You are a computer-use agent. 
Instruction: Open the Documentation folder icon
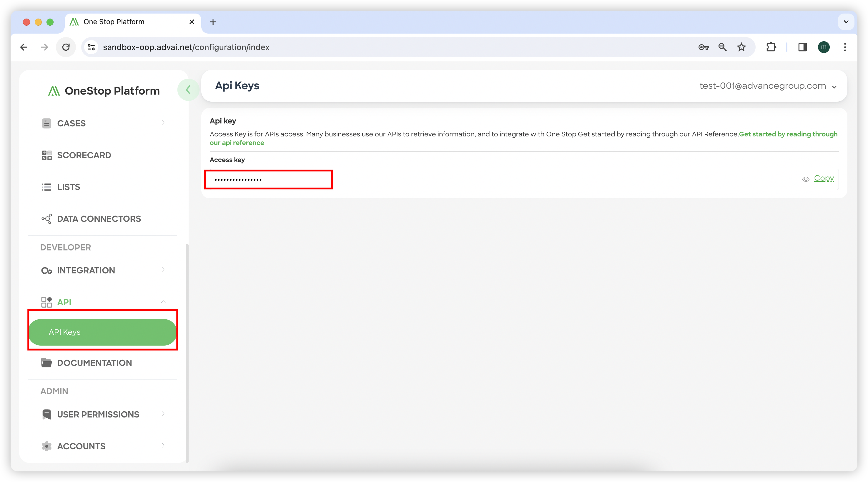pyautogui.click(x=46, y=363)
